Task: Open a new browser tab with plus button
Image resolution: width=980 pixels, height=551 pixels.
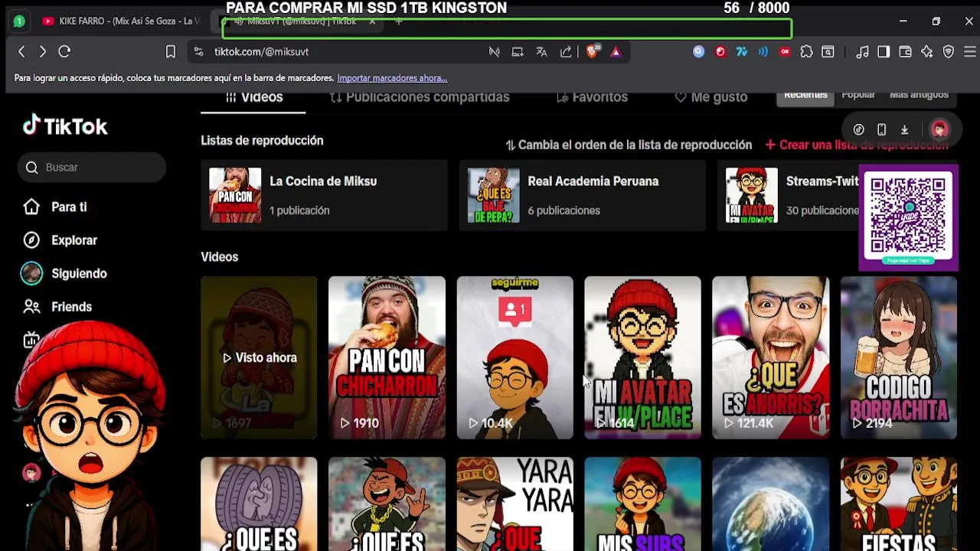Action: click(398, 21)
